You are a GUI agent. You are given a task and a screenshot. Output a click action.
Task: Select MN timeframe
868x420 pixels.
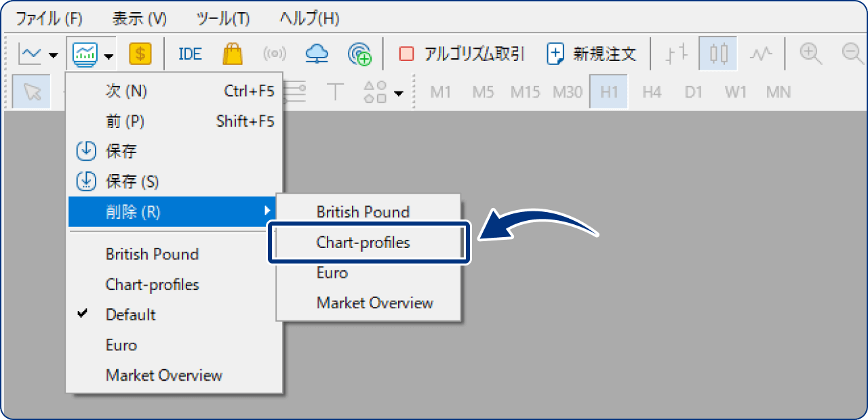click(778, 92)
